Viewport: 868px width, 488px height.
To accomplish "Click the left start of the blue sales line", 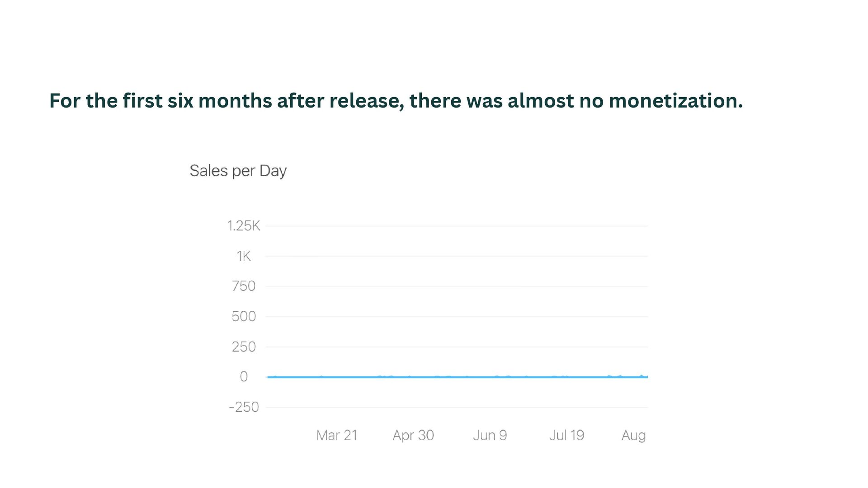I will (269, 377).
